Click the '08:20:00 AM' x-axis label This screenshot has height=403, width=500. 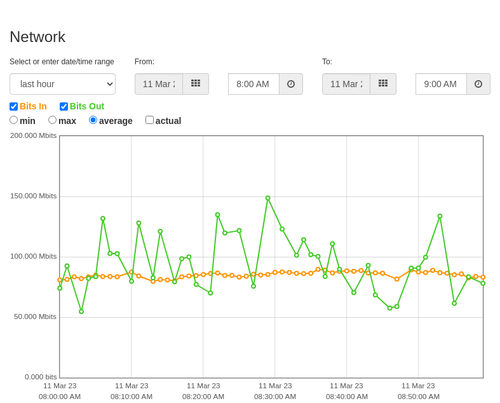pos(203,397)
